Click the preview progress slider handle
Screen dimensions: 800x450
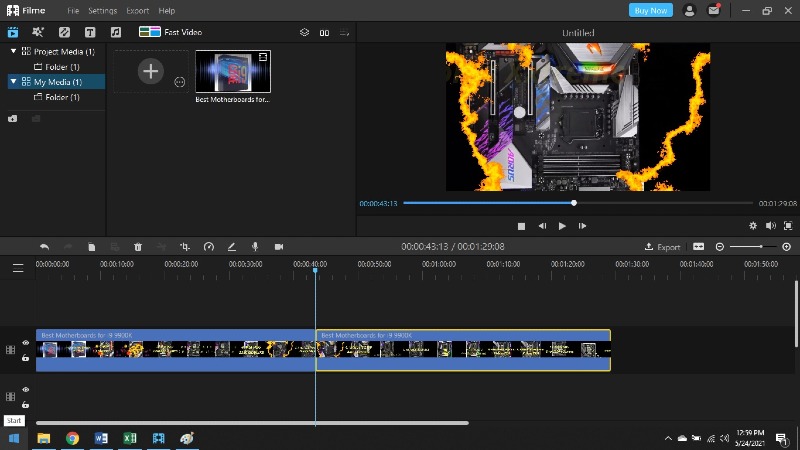[574, 203]
